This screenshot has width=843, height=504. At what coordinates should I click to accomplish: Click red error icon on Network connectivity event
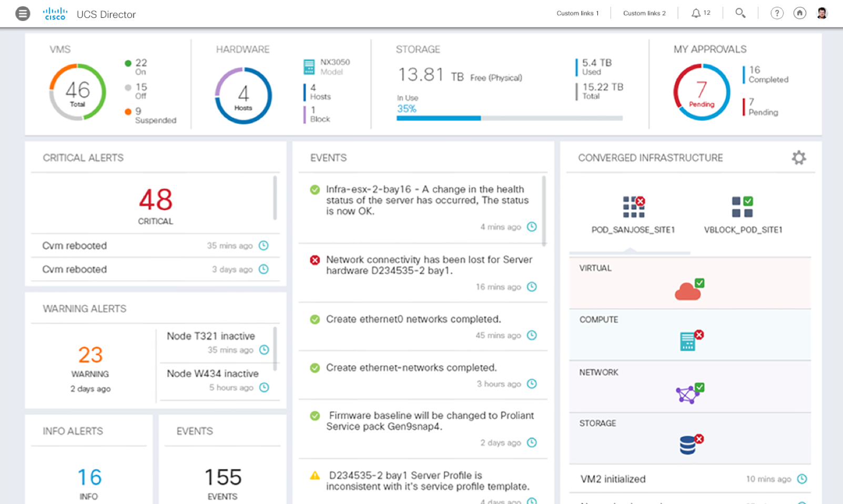pos(315,260)
